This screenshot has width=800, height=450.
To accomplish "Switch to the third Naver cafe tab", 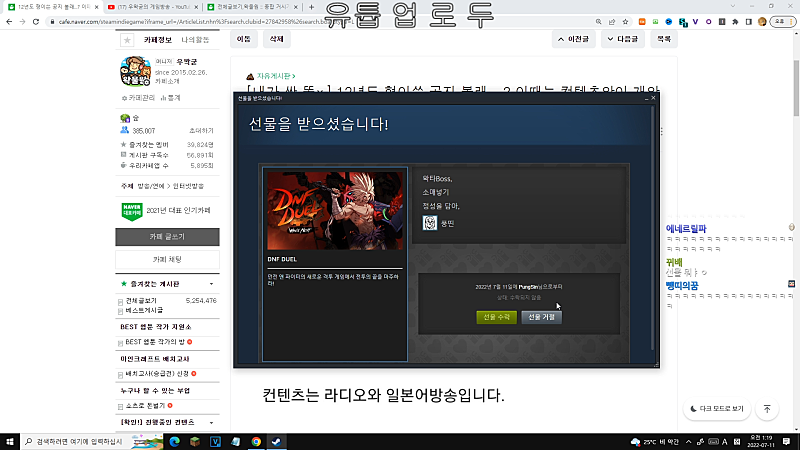I will (x=254, y=7).
